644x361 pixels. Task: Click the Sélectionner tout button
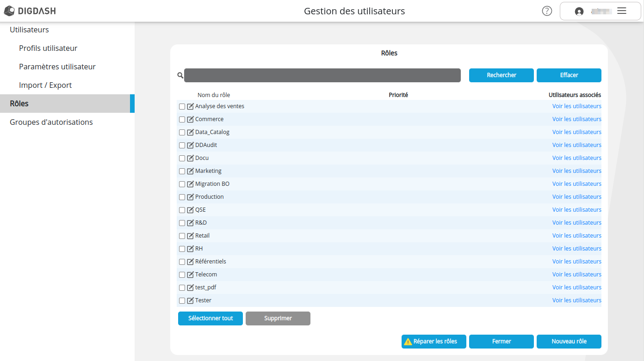point(211,318)
